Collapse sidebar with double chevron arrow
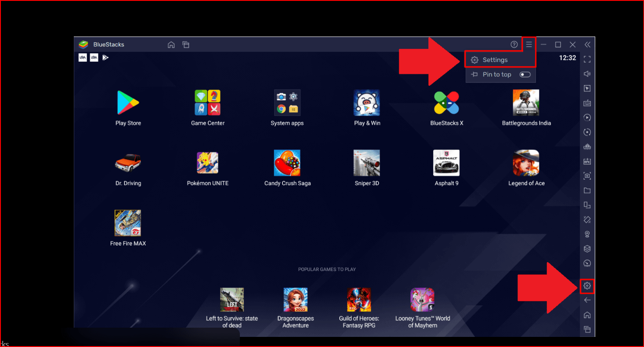The width and height of the screenshot is (644, 347). pos(587,44)
